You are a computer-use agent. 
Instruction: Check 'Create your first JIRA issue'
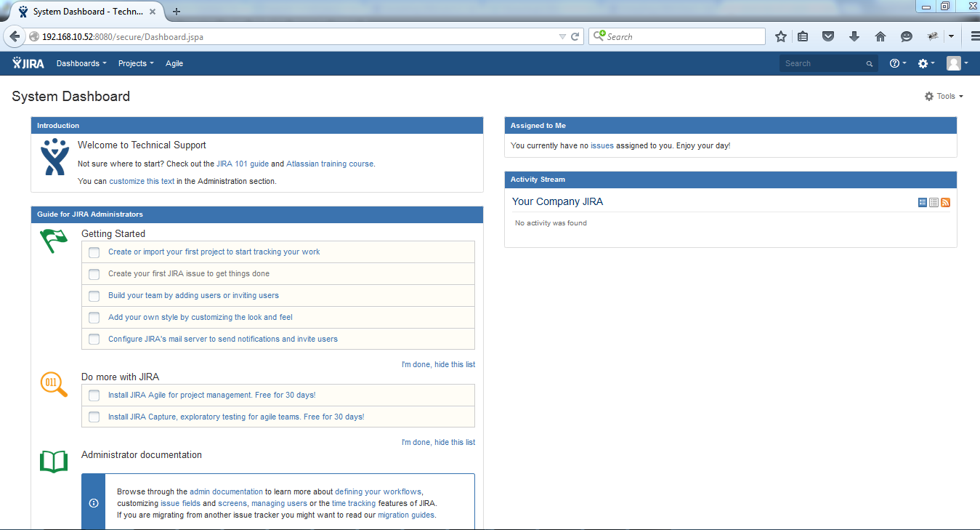pyautogui.click(x=94, y=274)
